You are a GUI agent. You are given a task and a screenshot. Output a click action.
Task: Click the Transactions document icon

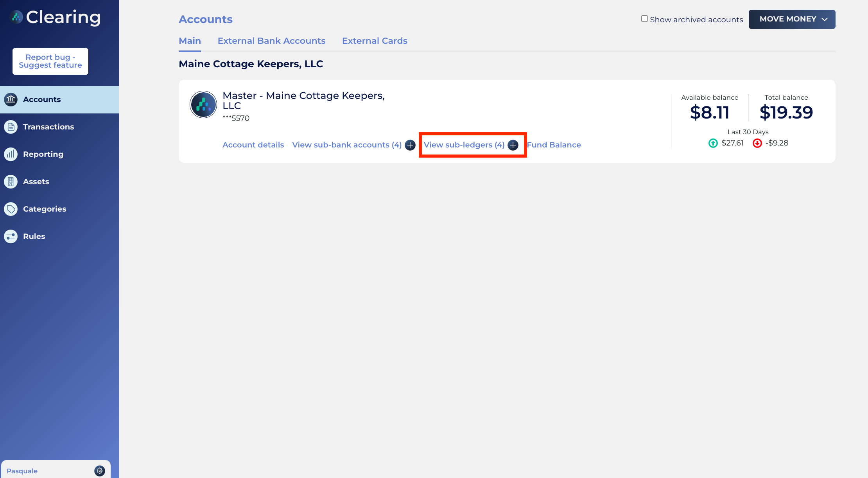tap(11, 127)
